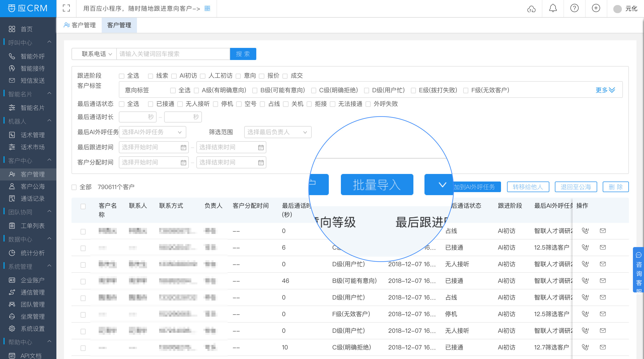Expand 更多 intent tags
This screenshot has width=644, height=359.
605,90
